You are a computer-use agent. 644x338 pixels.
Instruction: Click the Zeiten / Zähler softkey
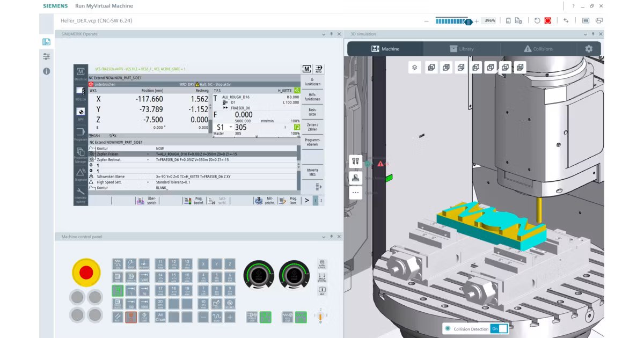(312, 127)
